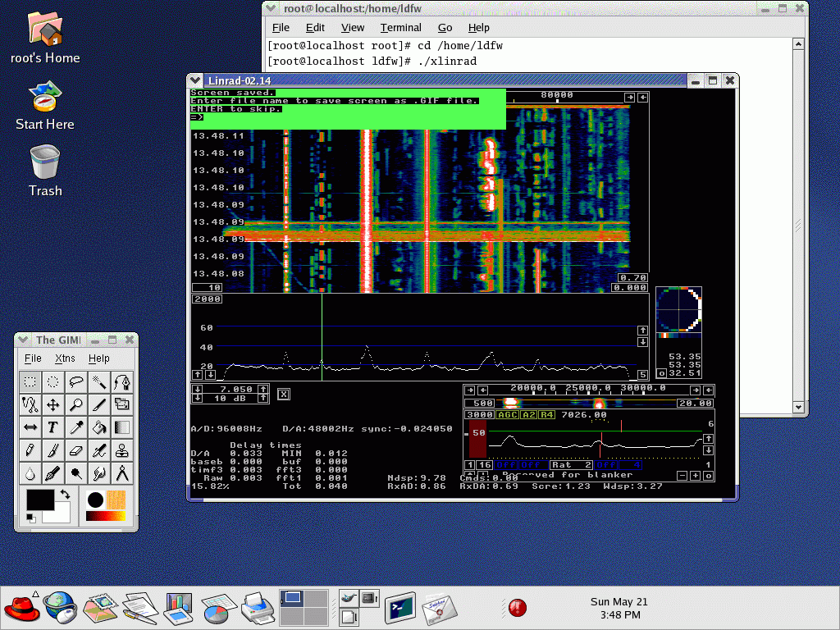This screenshot has width=840, height=630.
Task: Reset GIMP colors to default black and white
Action: click(x=31, y=518)
